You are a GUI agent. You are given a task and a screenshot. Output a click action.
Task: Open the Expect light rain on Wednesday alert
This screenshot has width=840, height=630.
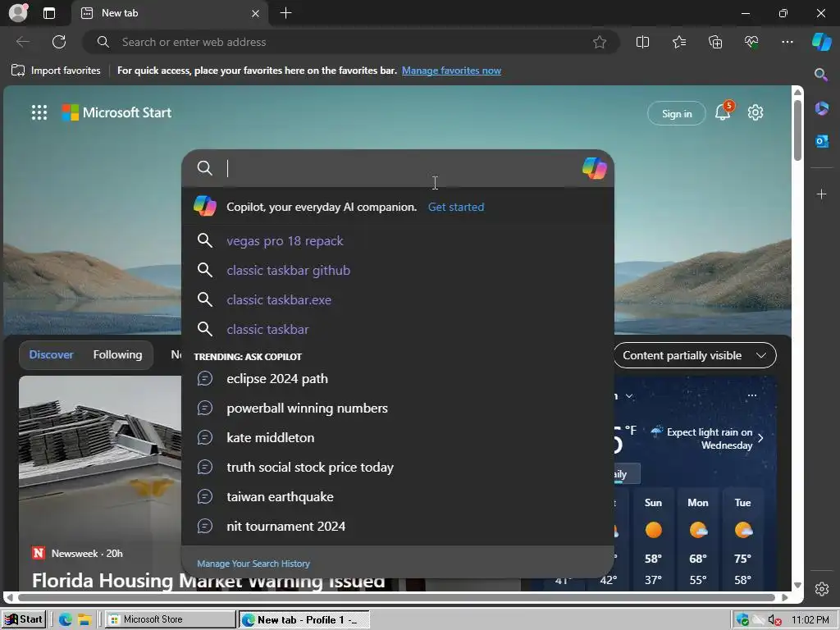pos(707,438)
